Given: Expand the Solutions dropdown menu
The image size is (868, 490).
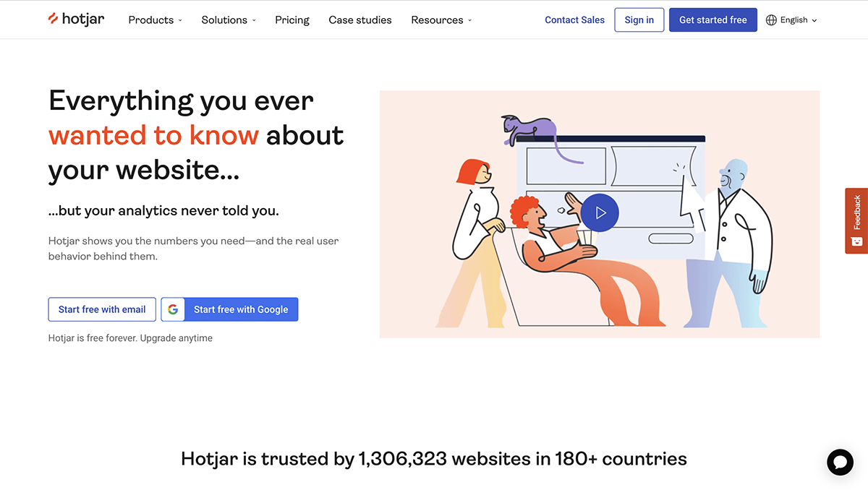Looking at the screenshot, I should [229, 20].
